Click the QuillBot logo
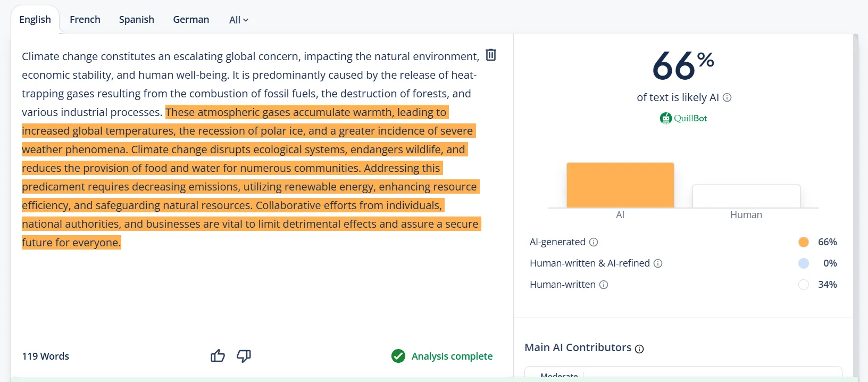This screenshot has height=382, width=868. (x=684, y=118)
